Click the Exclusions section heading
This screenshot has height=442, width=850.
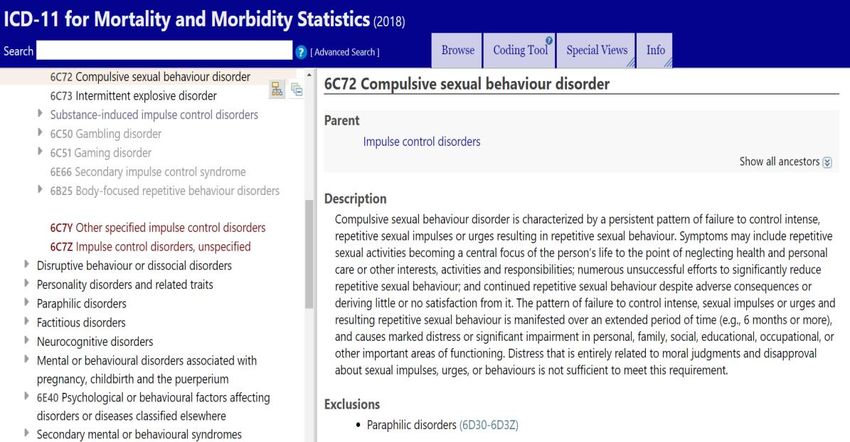pyautogui.click(x=352, y=404)
